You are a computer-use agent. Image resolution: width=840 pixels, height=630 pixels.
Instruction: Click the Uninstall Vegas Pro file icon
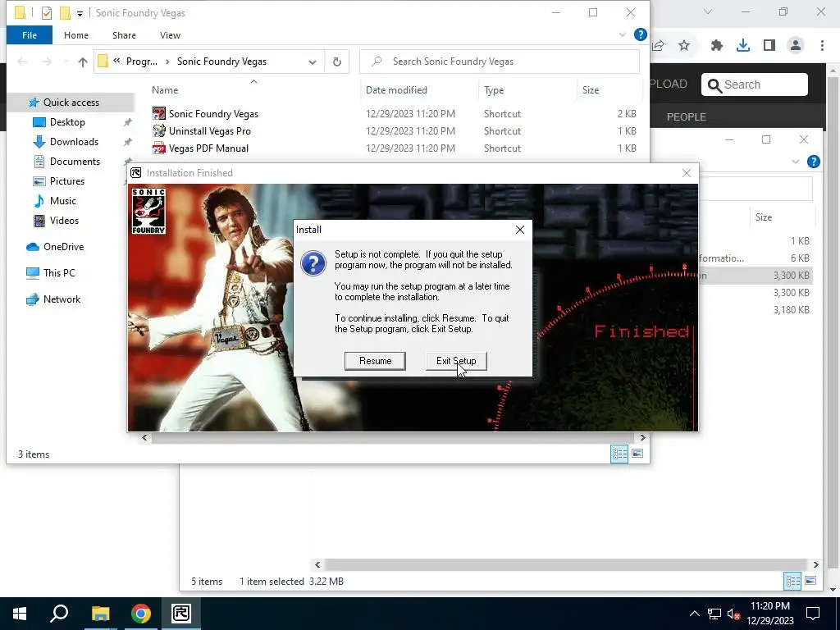159,130
